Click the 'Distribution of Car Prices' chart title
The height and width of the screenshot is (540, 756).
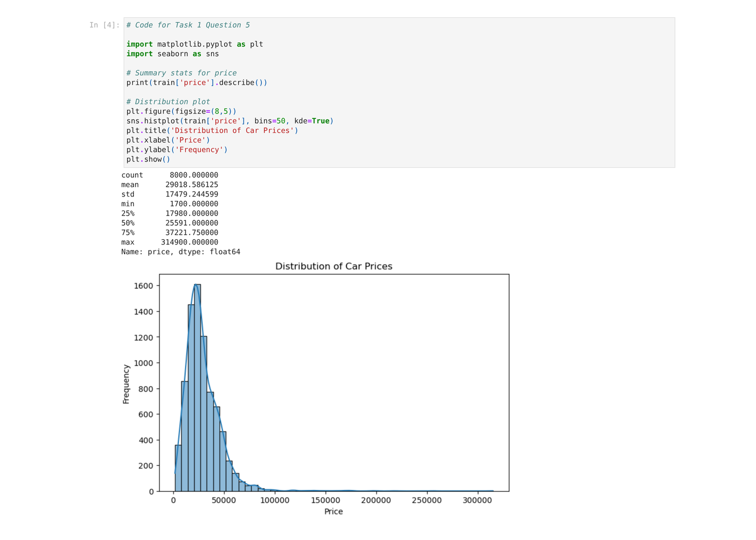coord(334,266)
